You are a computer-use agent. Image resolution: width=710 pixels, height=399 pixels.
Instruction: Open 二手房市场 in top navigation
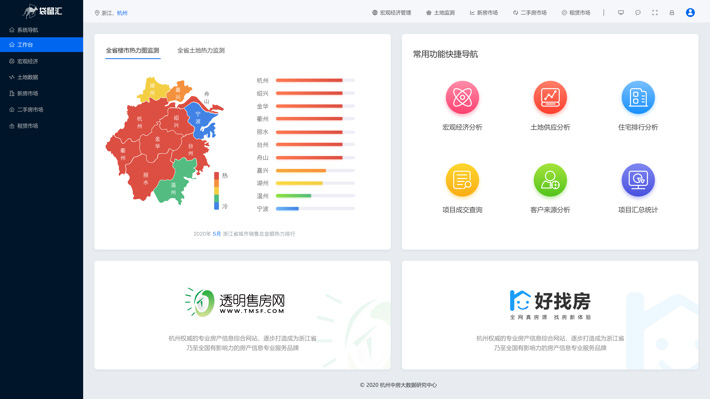pyautogui.click(x=530, y=13)
